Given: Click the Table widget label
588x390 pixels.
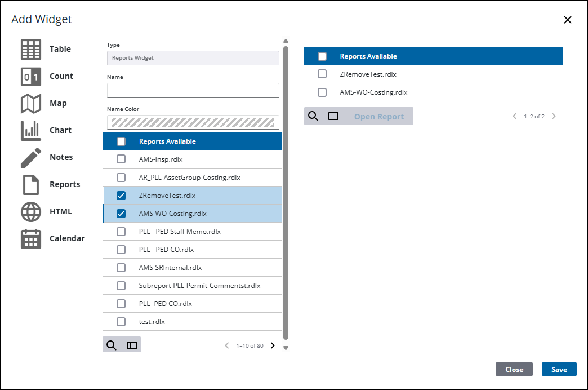Looking at the screenshot, I should coord(60,49).
